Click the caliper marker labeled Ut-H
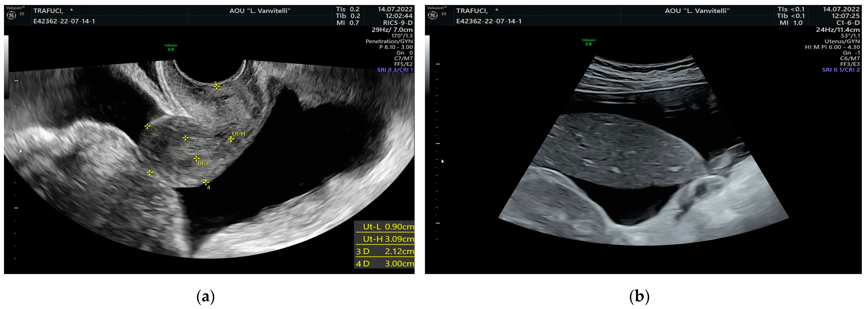 231,139
